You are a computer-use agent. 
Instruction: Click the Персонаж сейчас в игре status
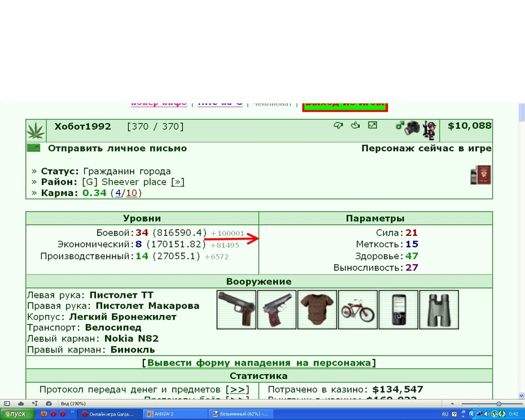[x=427, y=148]
